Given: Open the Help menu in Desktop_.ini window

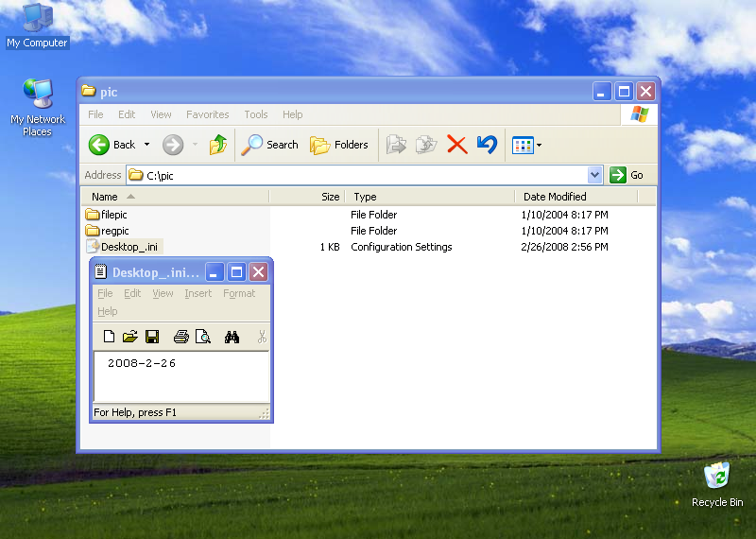Looking at the screenshot, I should tap(107, 311).
